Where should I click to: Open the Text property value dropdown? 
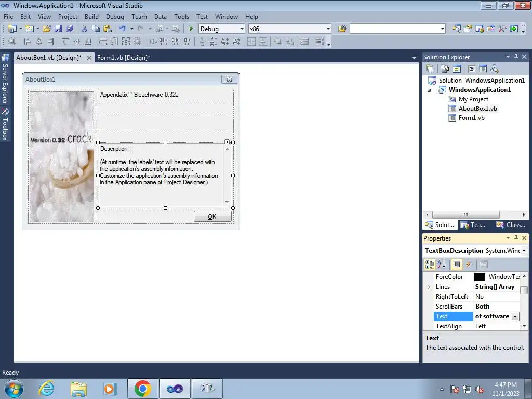point(515,316)
